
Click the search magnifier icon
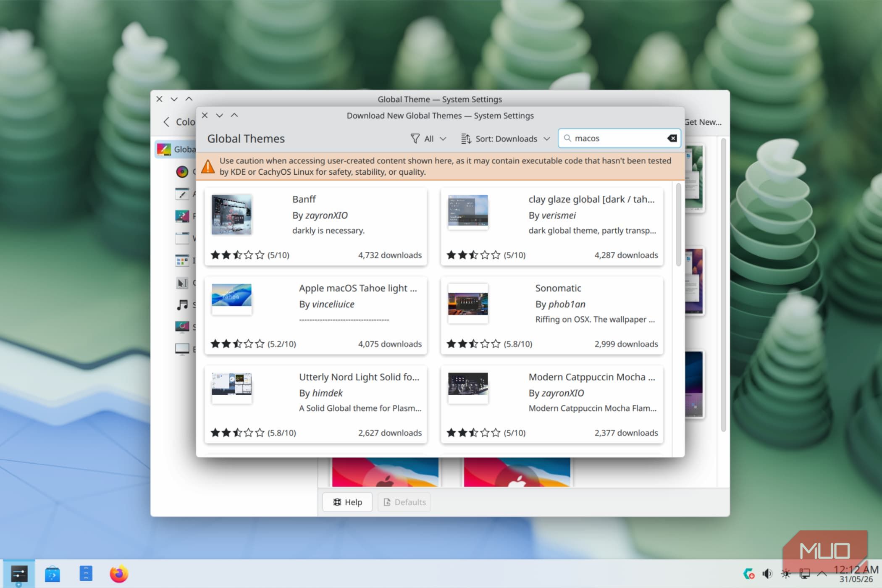pos(567,138)
